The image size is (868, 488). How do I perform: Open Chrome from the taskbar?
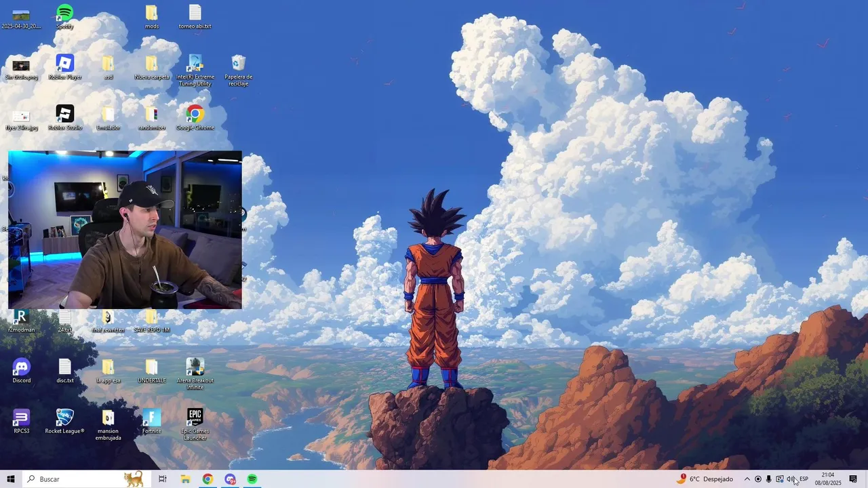[208, 479]
